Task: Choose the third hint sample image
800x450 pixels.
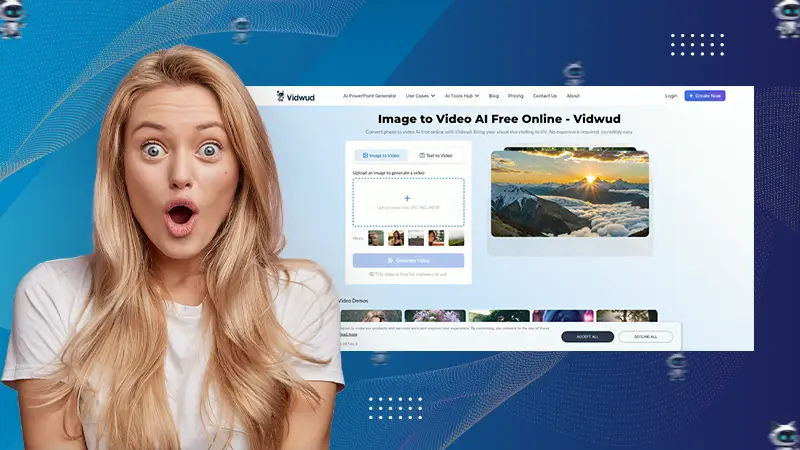Action: [x=416, y=238]
